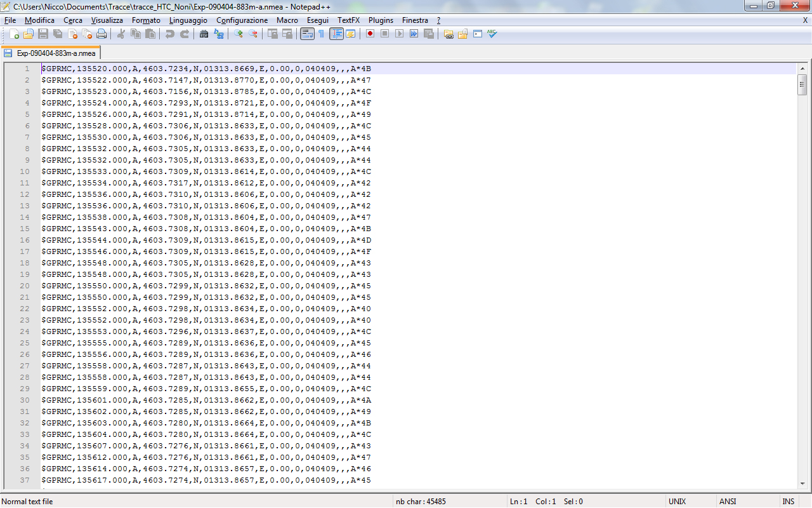This screenshot has height=508, width=812.
Task: Toggle Show All Characters pilcrow icon
Action: tap(321, 34)
